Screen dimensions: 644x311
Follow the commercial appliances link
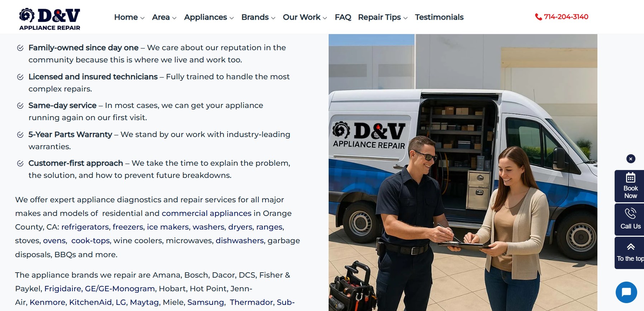(x=206, y=213)
